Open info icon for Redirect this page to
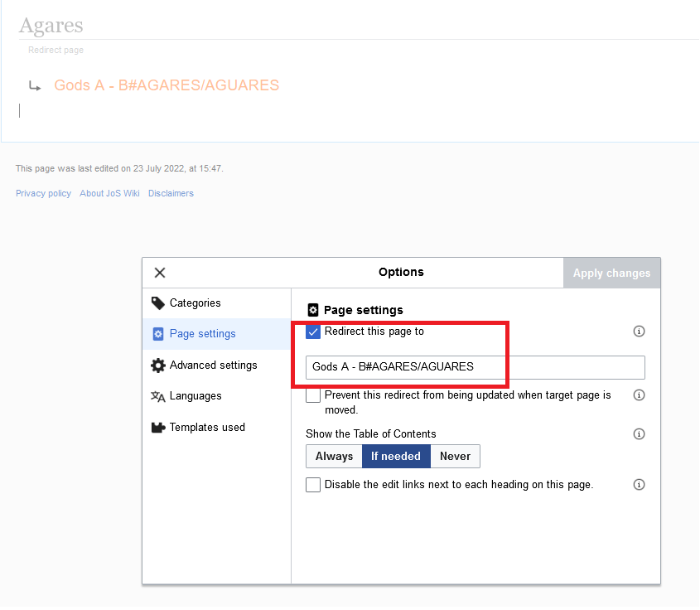The width and height of the screenshot is (700, 610). [639, 332]
